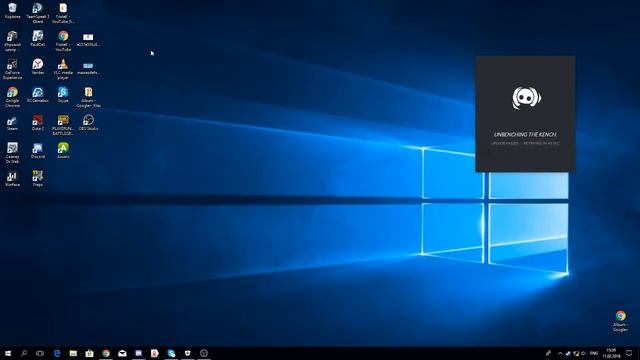640x360 pixels.
Task: Select the RaidCall desktop shortcut
Action: tap(38, 39)
